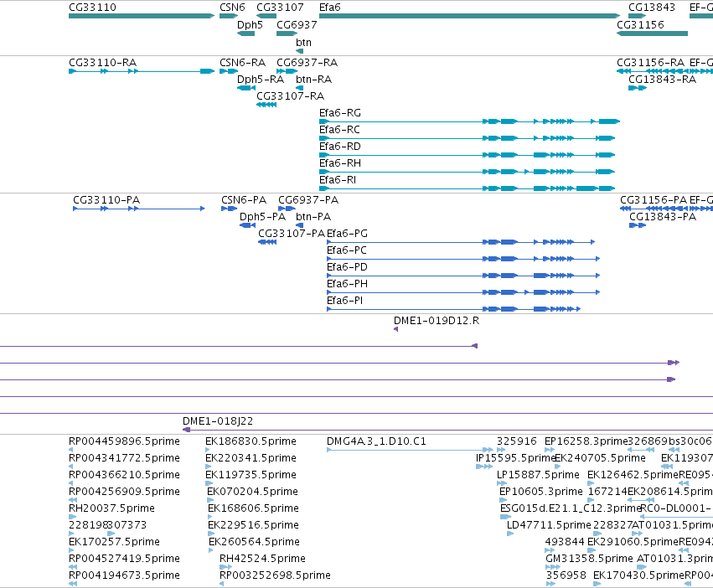Select protein CG6937-PA
Image resolution: width=713 pixels, height=588 pixels.
coord(287,209)
